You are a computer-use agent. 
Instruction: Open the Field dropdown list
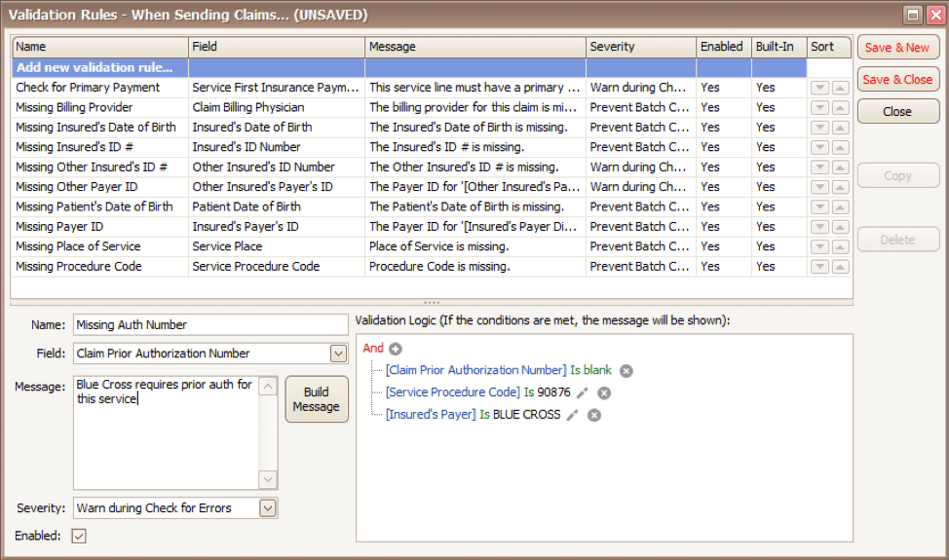[338, 354]
